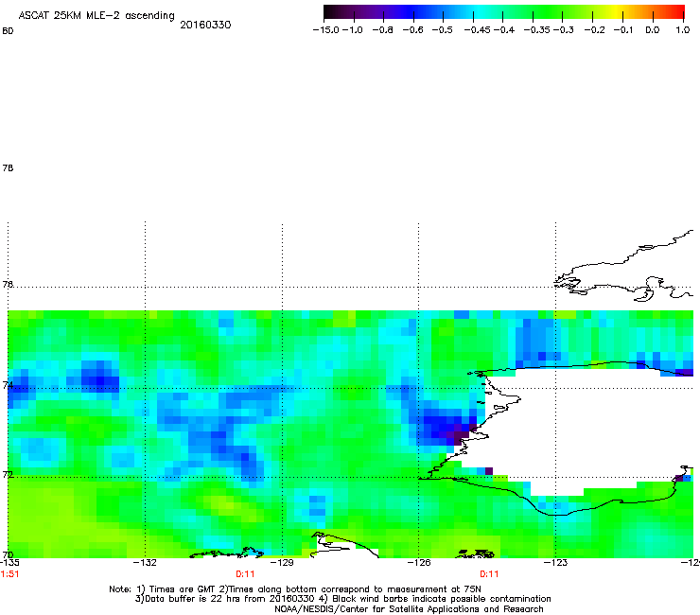
Task: Click the NOAA/NESDIS credit line
Action: click(x=409, y=609)
